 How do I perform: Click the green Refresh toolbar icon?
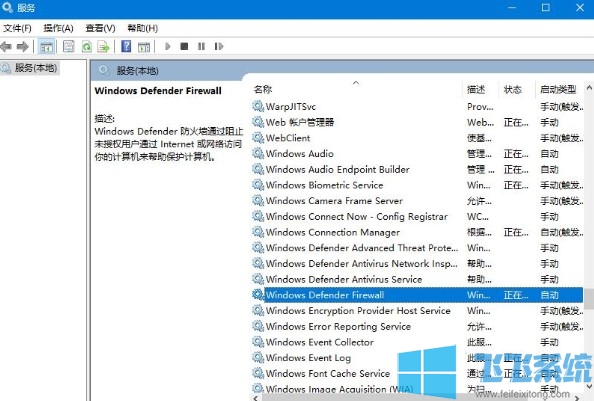(x=87, y=47)
